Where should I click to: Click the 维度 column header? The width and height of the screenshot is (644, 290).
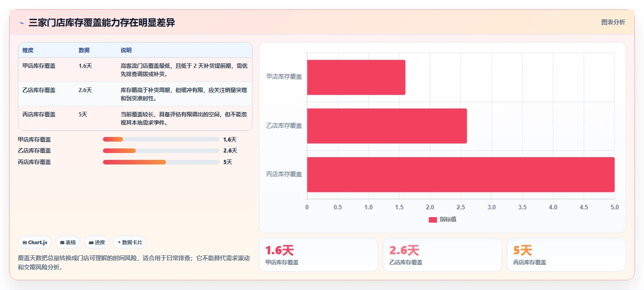tap(28, 50)
